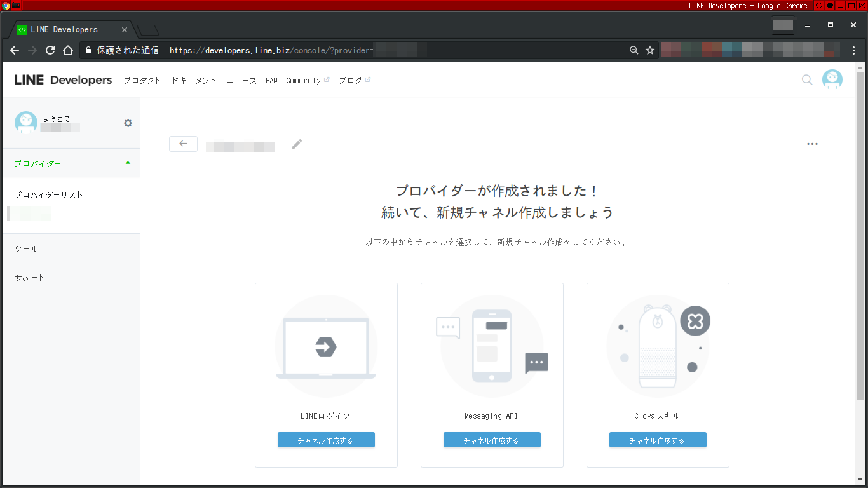
Task: Reload the page with Chrome's refresh icon
Action: point(50,50)
